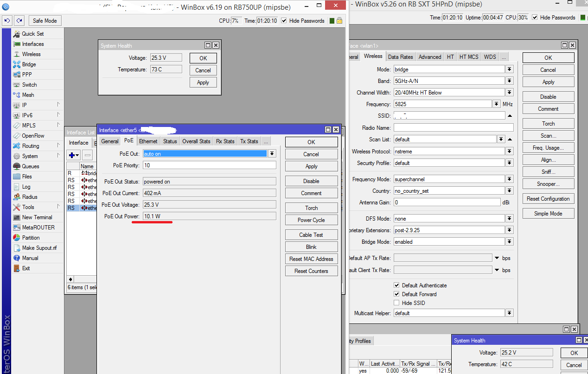Open Files in the sidebar
Viewport: 588px width, 374px height.
(x=27, y=177)
